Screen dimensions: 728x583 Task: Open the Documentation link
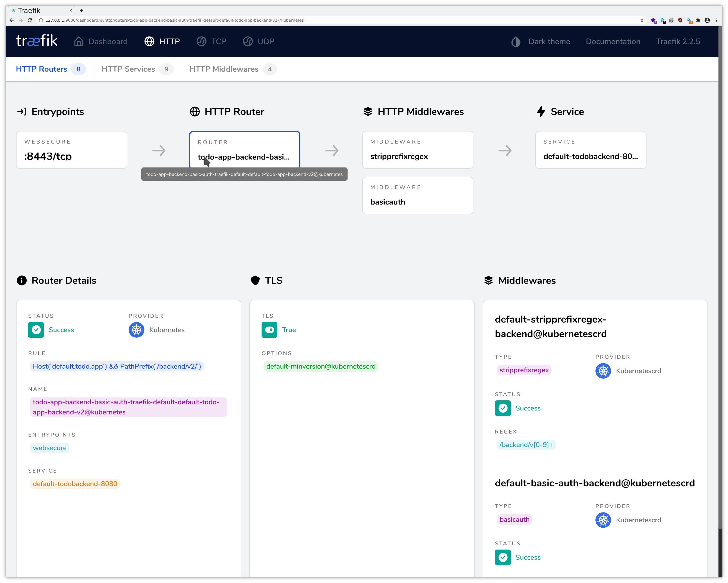(x=613, y=41)
